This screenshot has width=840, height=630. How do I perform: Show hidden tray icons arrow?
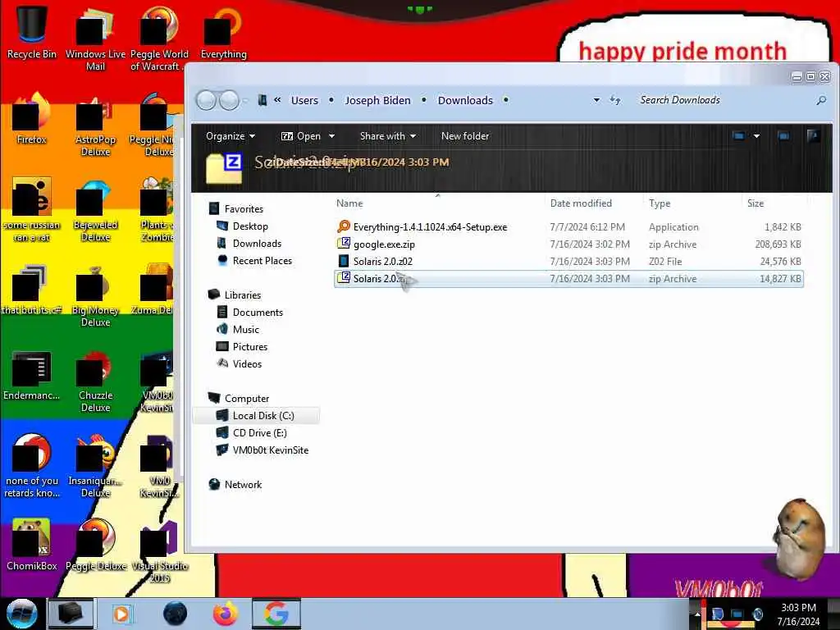(x=697, y=614)
